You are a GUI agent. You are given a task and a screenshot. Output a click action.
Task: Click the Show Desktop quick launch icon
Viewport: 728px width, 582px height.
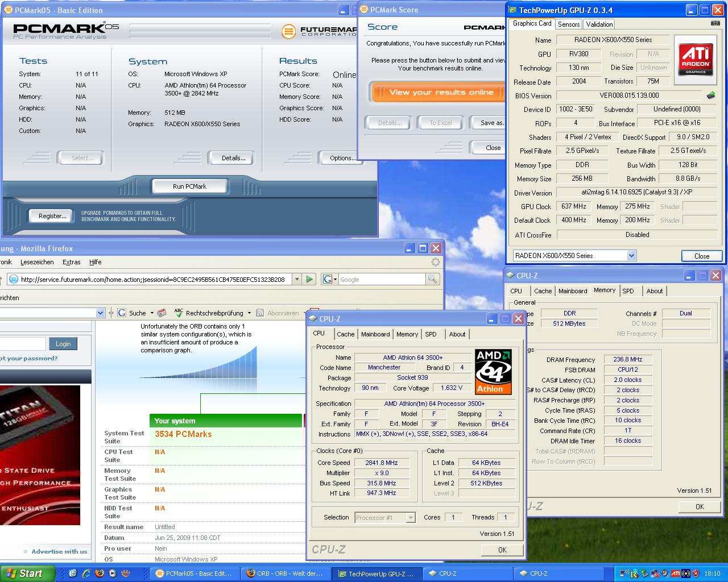[x=73, y=573]
